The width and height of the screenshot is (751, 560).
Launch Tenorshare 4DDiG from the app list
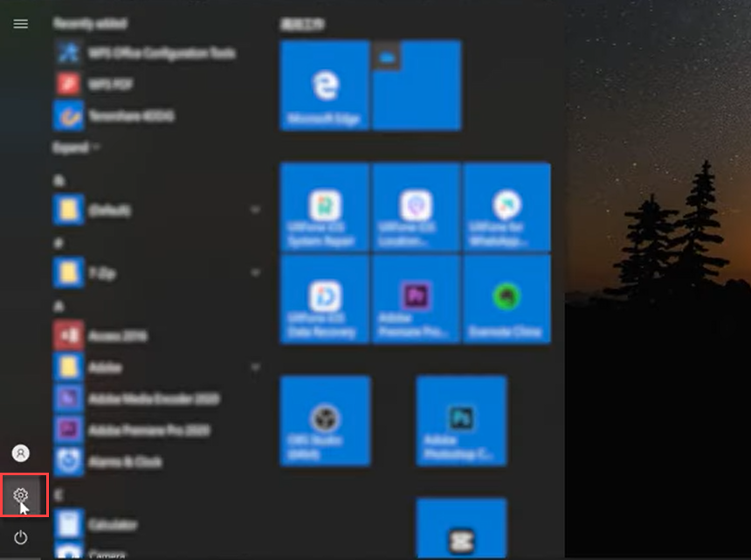click(114, 116)
